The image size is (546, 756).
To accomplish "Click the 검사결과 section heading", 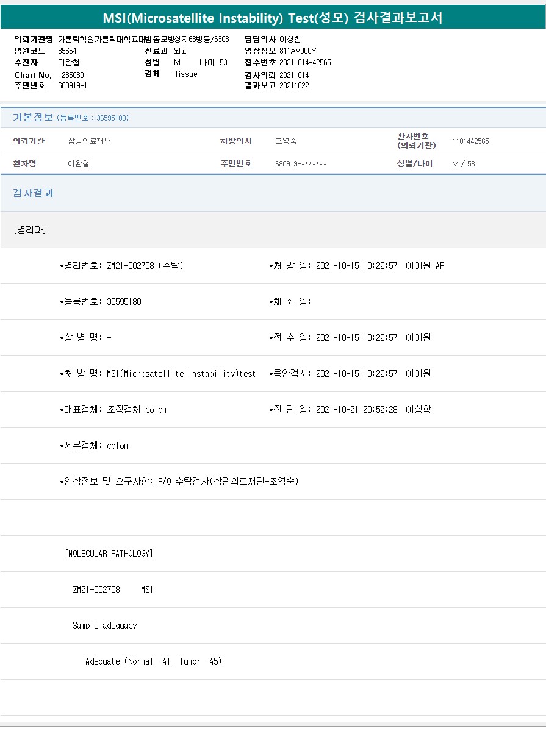I will (33, 193).
